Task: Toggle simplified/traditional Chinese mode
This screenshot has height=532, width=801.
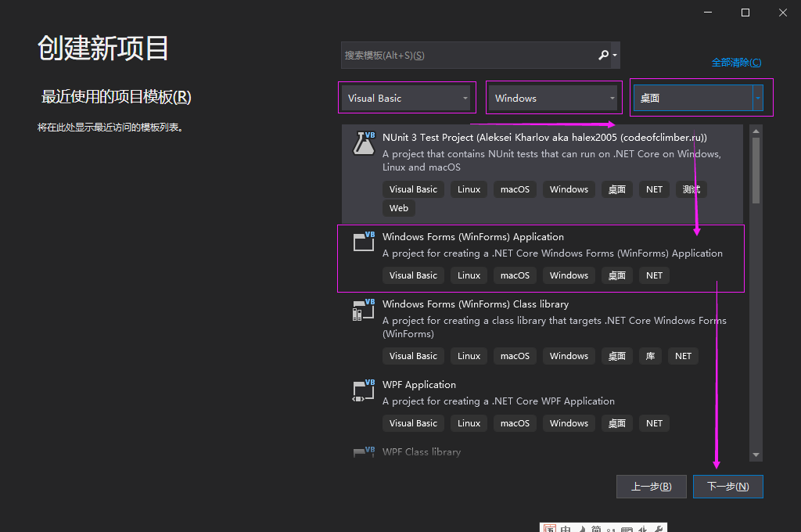Action: pos(594,529)
